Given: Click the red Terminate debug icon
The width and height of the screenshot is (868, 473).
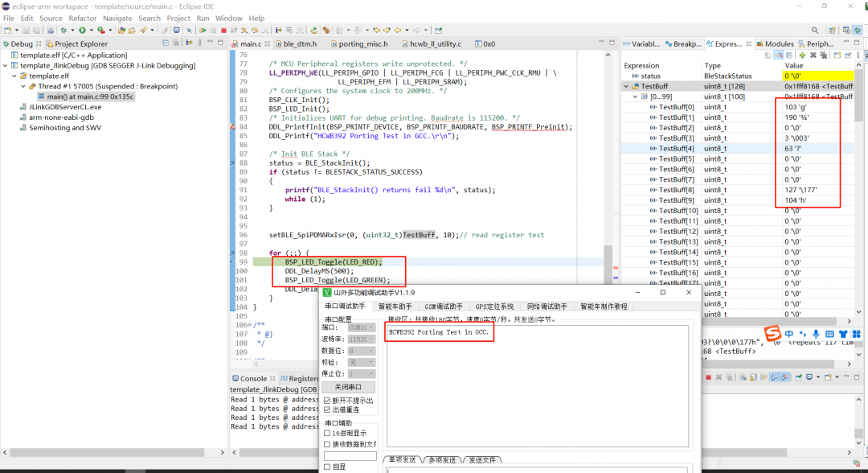Looking at the screenshot, I should 223,30.
